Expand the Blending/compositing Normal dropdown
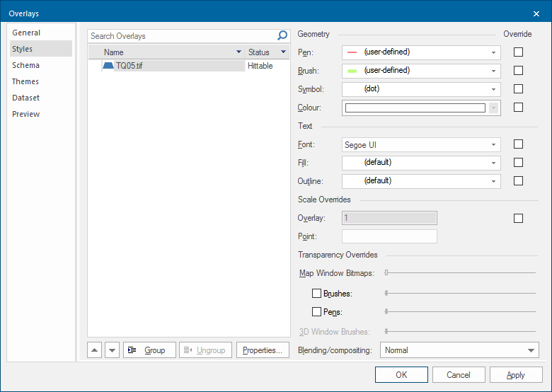 (460, 350)
